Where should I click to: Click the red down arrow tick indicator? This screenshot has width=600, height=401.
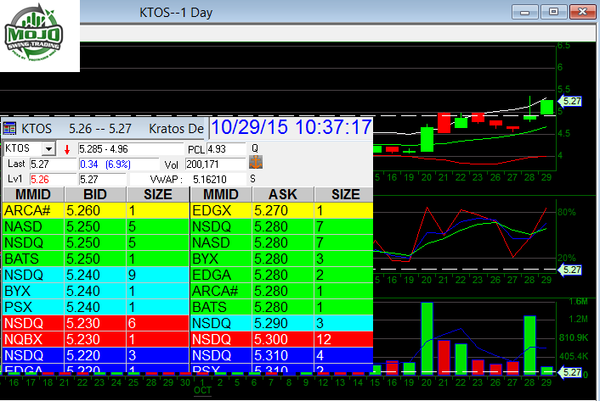(x=67, y=149)
